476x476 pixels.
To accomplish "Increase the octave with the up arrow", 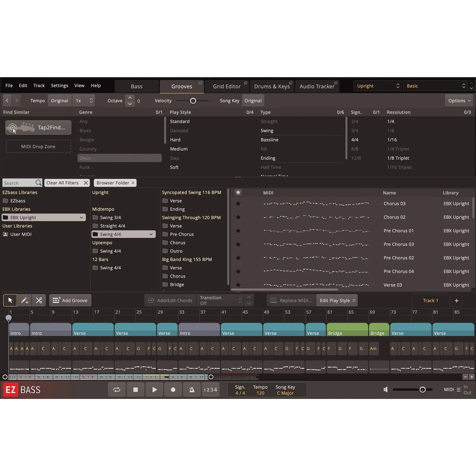I will 130,98.
